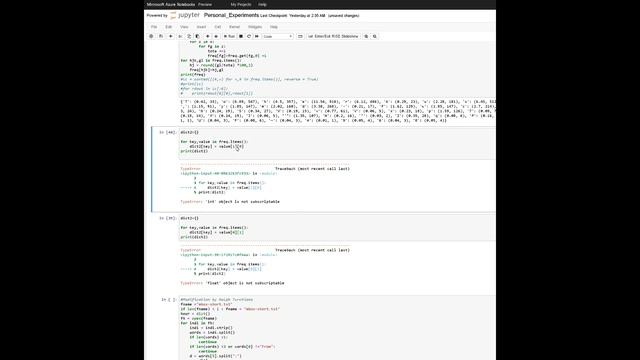The width and height of the screenshot is (640, 360).
Task: Move selected cell down arrow icon
Action: tap(216, 36)
